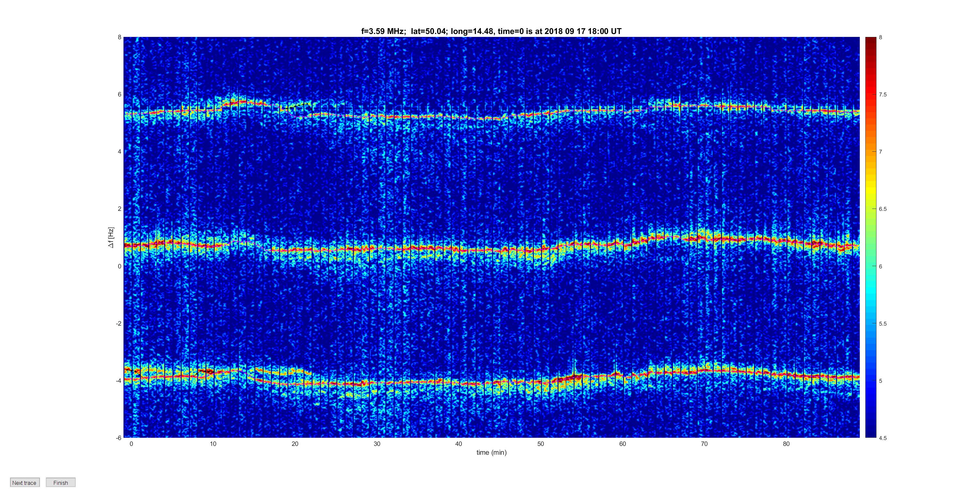Screen dimensions: 980x492
Task: Click the middle trace near 0.5 Hz at 40 minutes
Action: 459,250
